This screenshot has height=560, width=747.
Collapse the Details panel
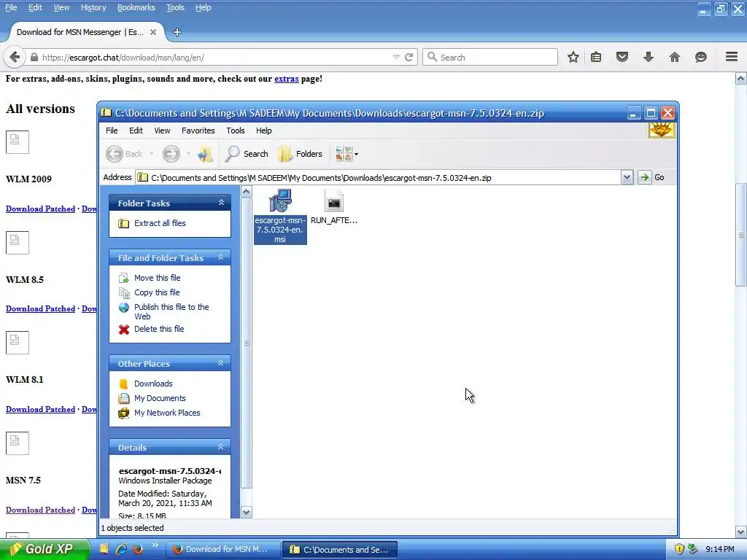coord(220,447)
